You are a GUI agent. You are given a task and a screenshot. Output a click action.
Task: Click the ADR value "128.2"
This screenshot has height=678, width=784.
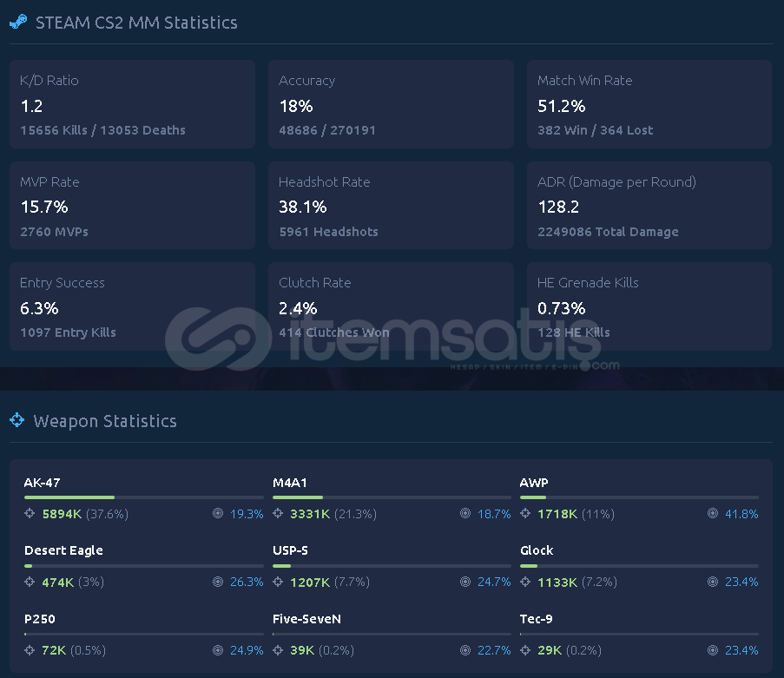(x=558, y=207)
